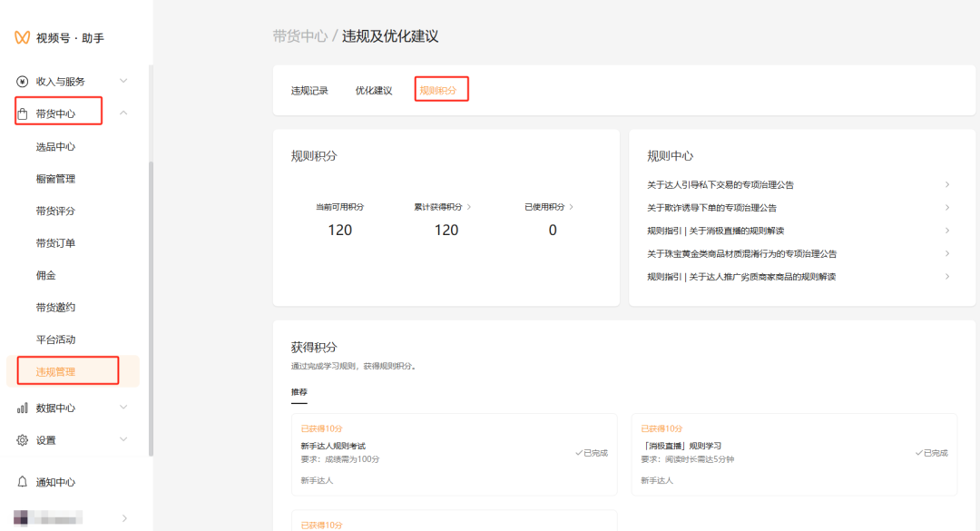Open 通知中心 via the bell icon

point(21,482)
